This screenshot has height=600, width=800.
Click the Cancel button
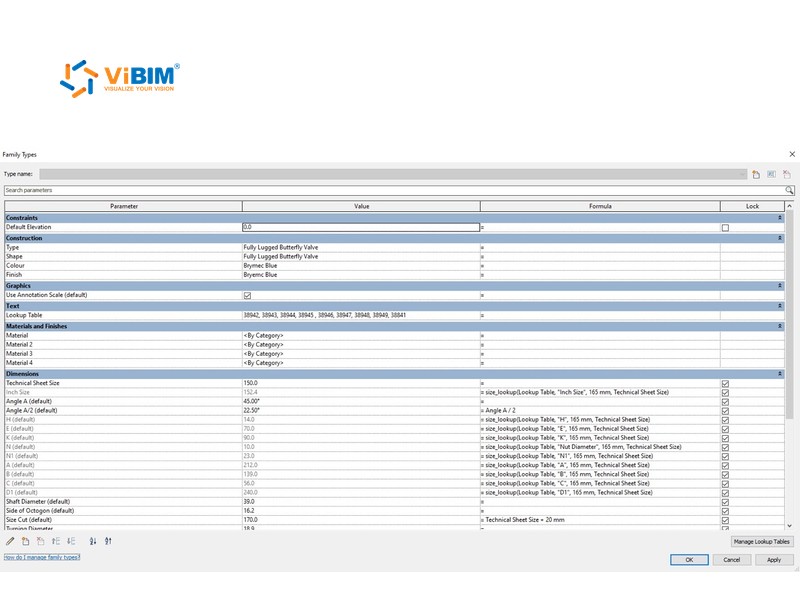pyautogui.click(x=732, y=560)
